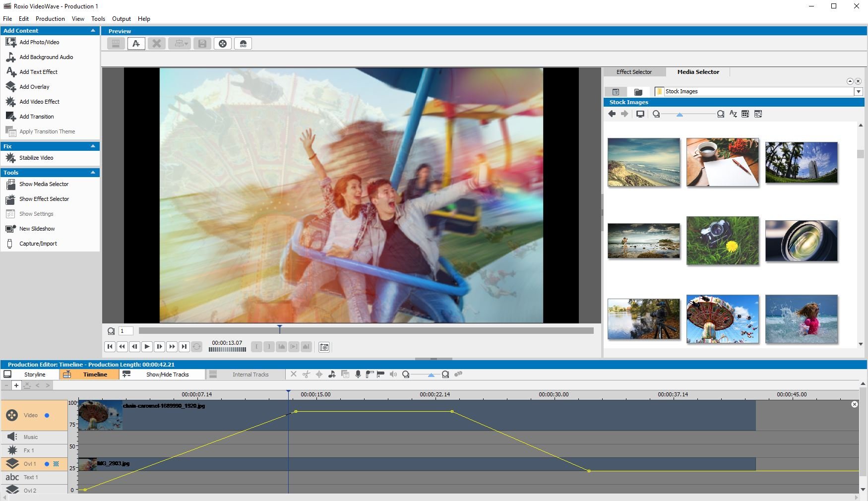Click the microphone narration icon in the timeline toolbar
Screen dimensions: 868x501
point(358,375)
